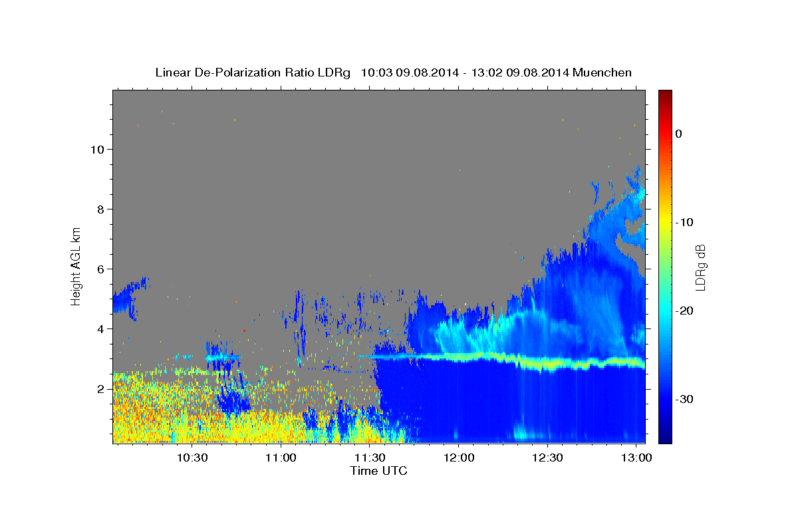Click the height axis label '2'

pos(100,388)
